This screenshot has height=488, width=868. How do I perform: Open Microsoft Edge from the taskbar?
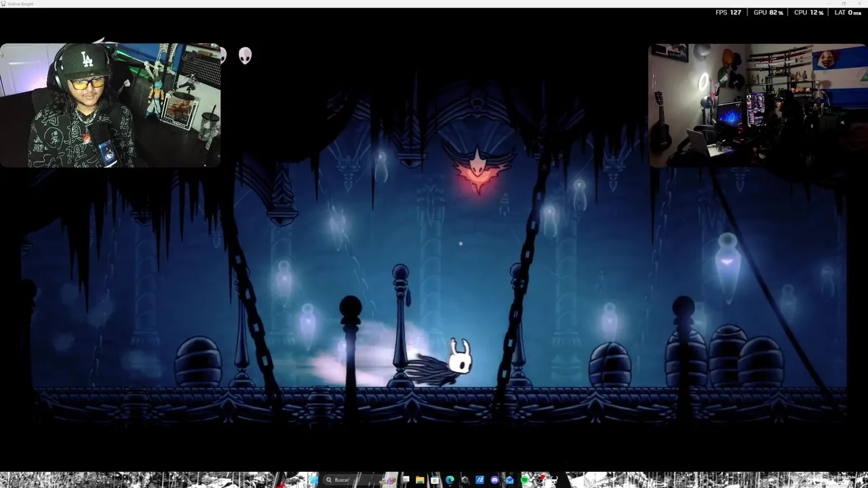point(450,480)
